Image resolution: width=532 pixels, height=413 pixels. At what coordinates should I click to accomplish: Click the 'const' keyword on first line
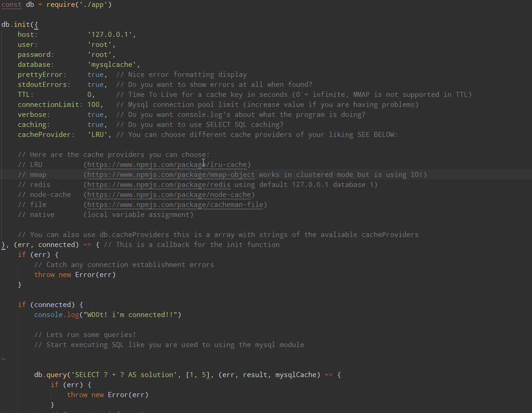click(12, 5)
